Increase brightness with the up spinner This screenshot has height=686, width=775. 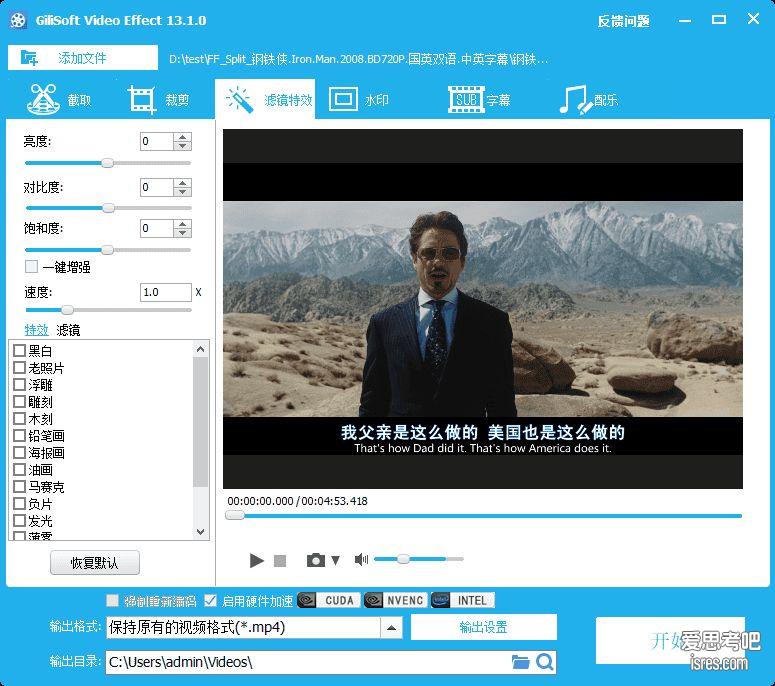tap(183, 137)
